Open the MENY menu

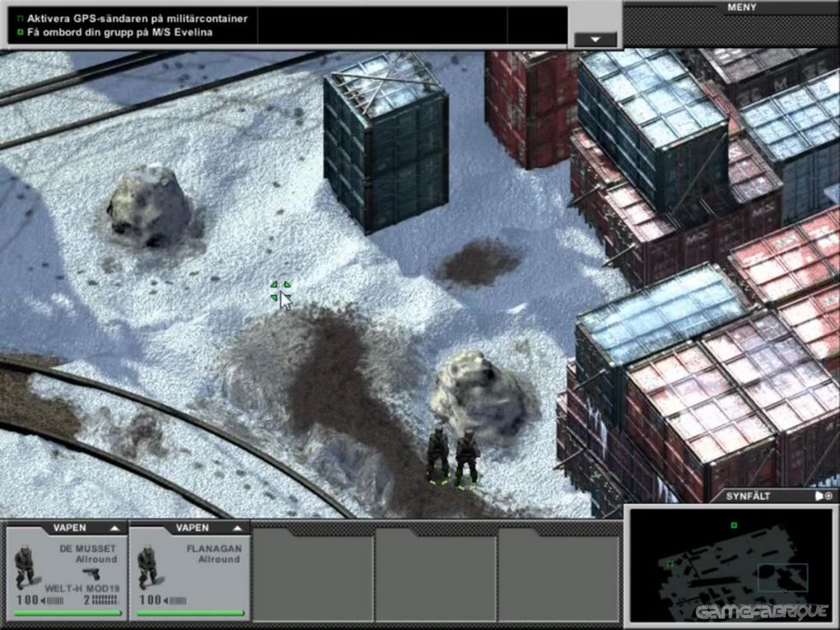[741, 8]
